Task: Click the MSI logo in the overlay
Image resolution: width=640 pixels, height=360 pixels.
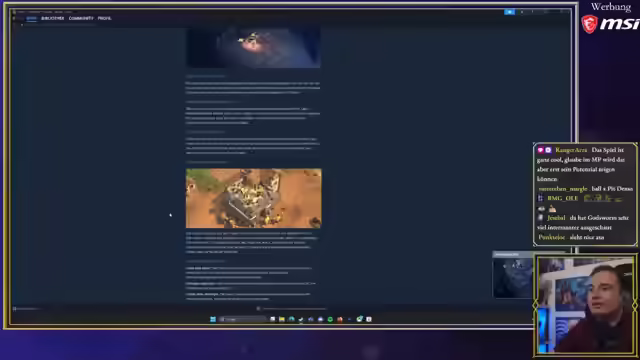Action: pyautogui.click(x=611, y=24)
